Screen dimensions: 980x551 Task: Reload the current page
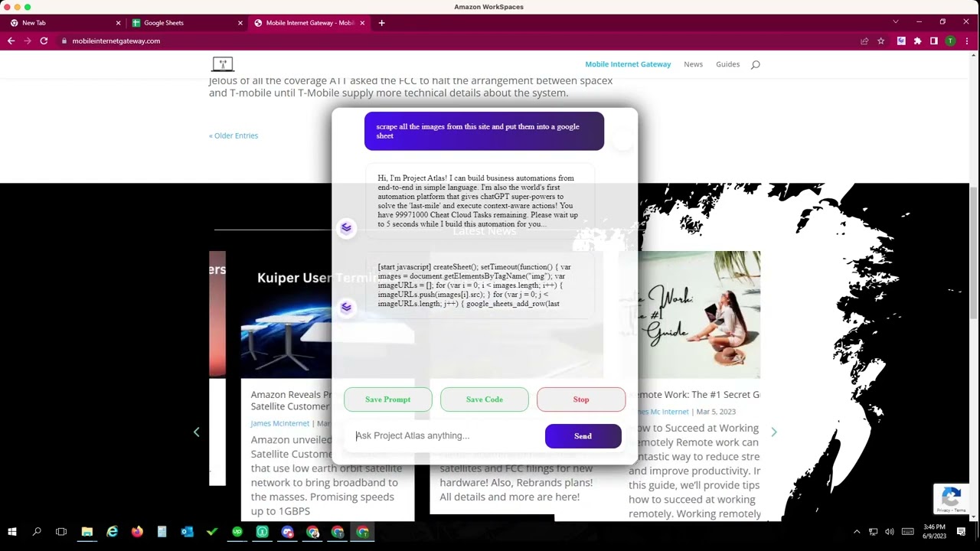44,41
